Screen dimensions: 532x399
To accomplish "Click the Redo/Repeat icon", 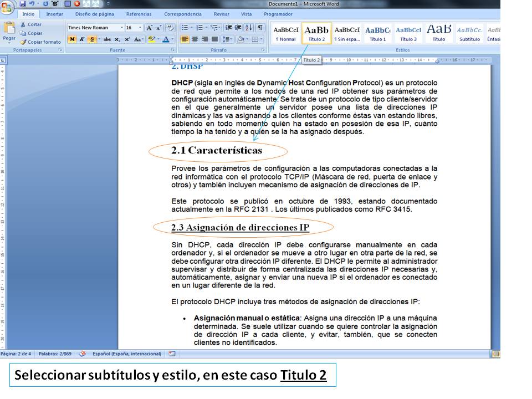I will (45, 4).
